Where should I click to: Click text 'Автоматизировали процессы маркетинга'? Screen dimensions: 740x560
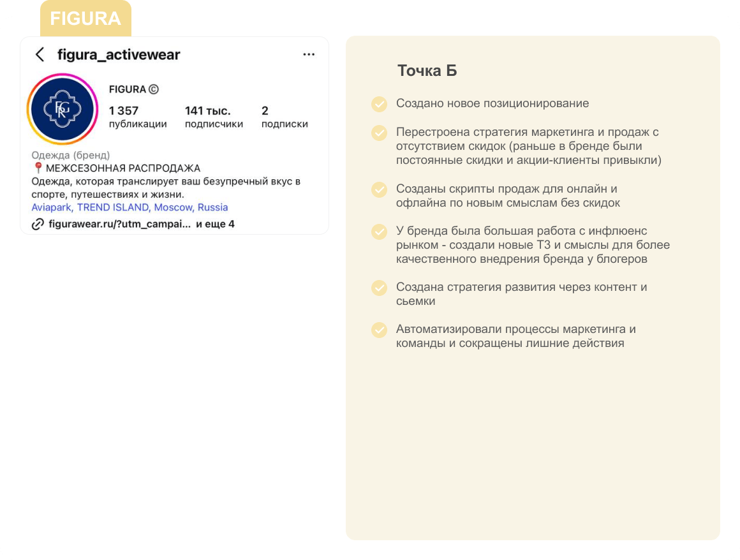coord(512,329)
